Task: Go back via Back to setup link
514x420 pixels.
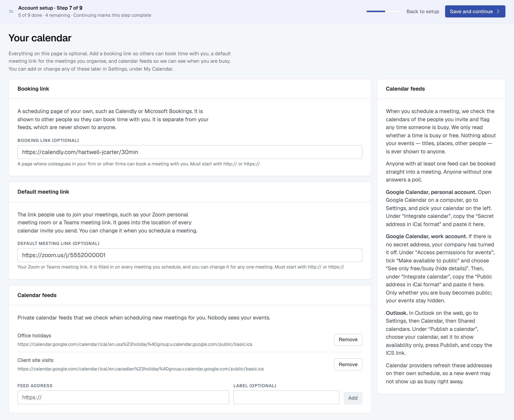Action: [x=422, y=11]
